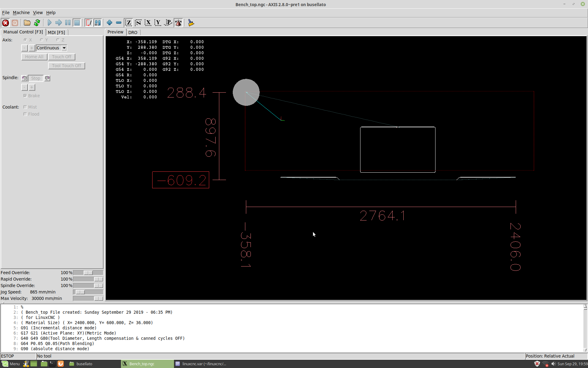Open the Machine menu
Screen dimensions: 588x368
point(21,13)
